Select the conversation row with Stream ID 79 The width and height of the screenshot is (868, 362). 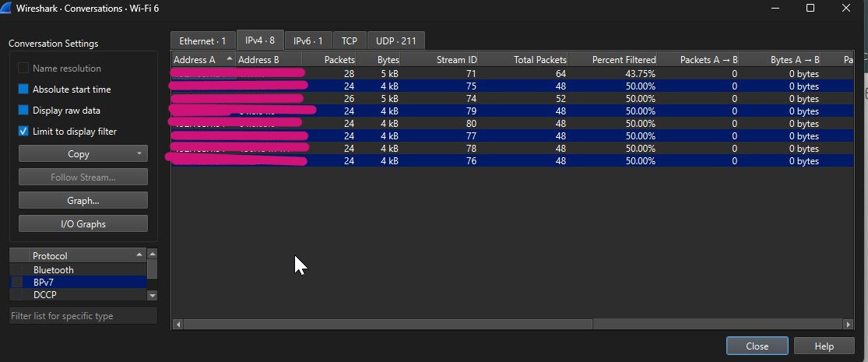pos(512,111)
